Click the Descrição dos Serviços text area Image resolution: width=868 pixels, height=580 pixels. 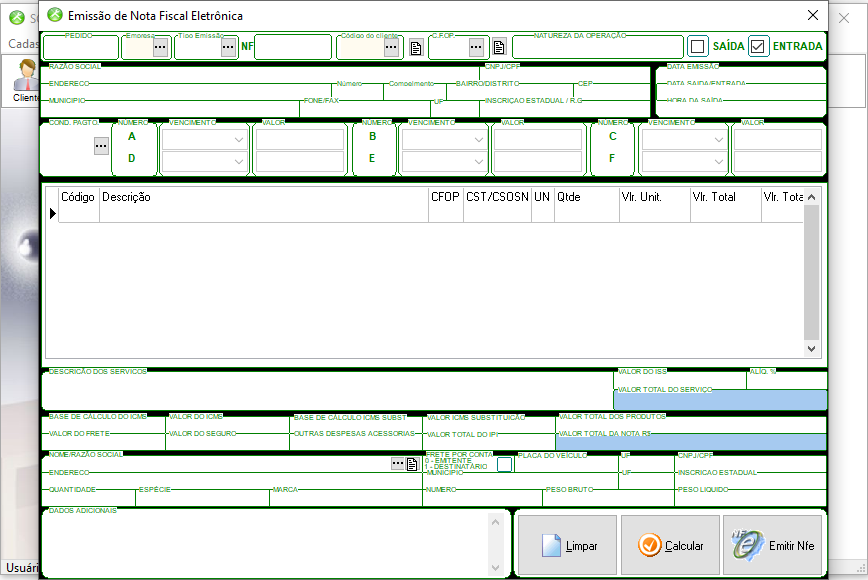(327, 391)
